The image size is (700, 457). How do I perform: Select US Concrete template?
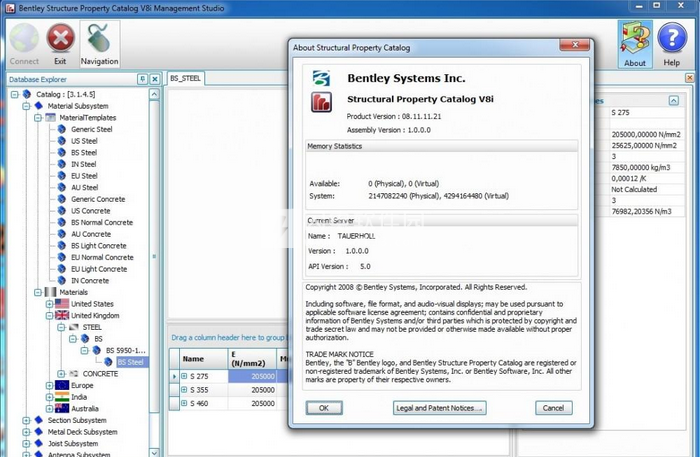coord(91,211)
